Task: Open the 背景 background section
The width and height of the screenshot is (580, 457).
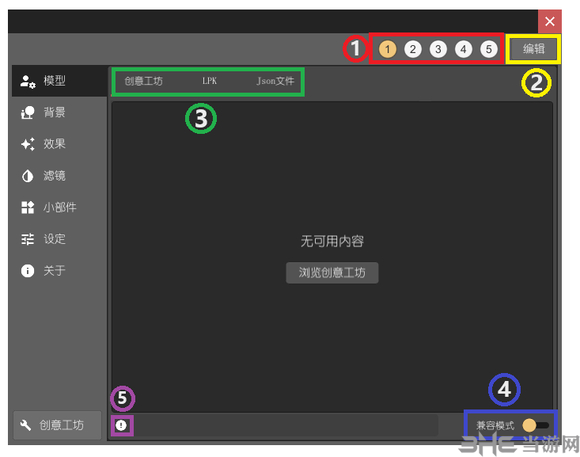Action: pos(59,112)
